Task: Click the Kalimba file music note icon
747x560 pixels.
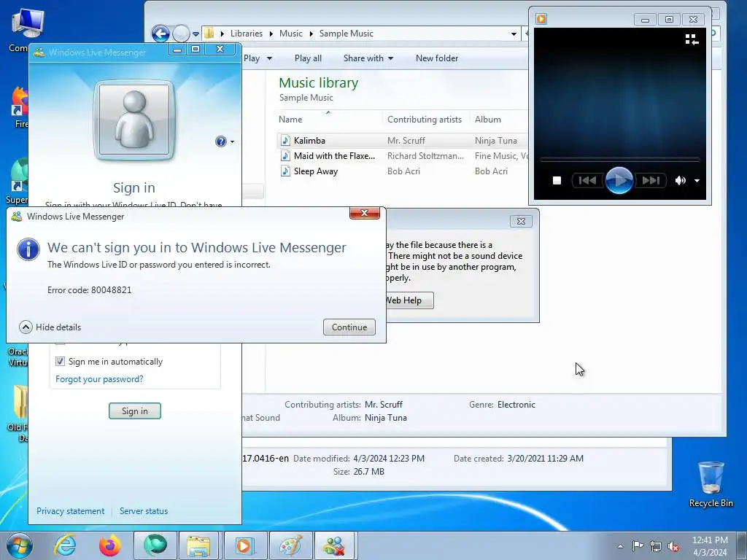Action: tap(285, 141)
